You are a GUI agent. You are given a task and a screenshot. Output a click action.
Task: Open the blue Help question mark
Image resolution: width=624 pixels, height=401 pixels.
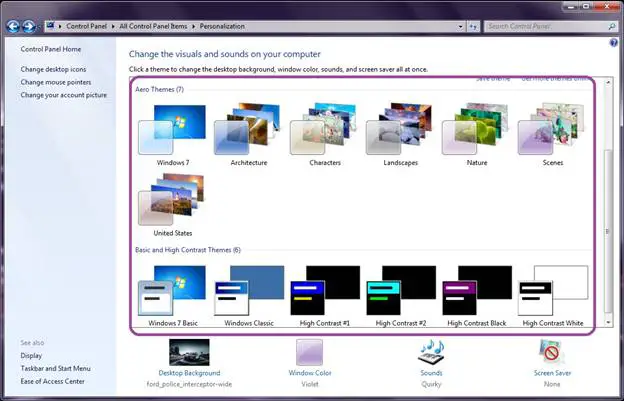click(614, 43)
